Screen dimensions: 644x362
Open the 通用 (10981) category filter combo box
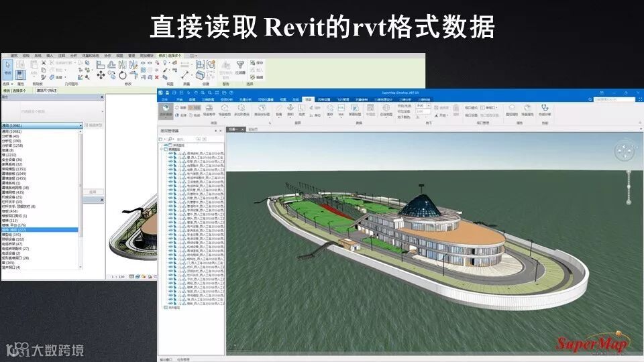42,125
